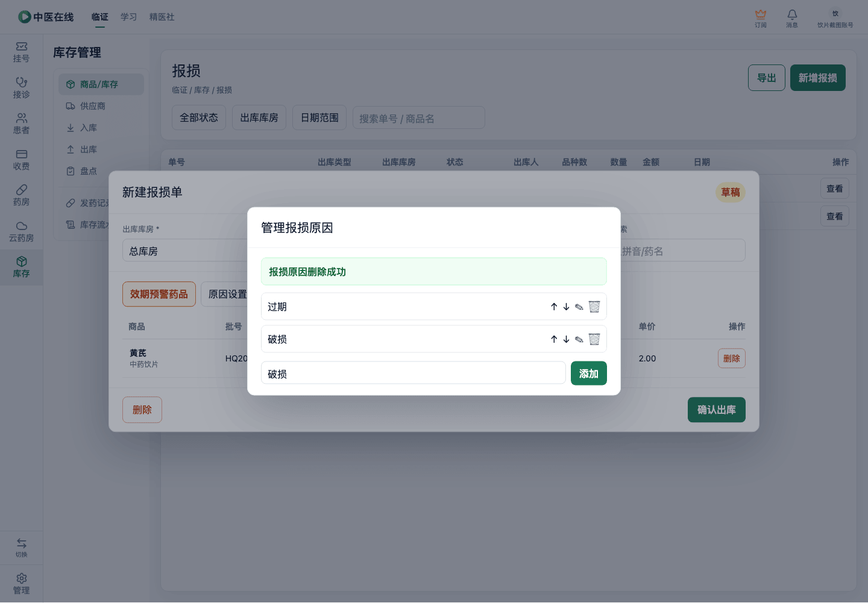868x603 pixels.
Task: Select 盘点 menu item
Action: coord(101,171)
